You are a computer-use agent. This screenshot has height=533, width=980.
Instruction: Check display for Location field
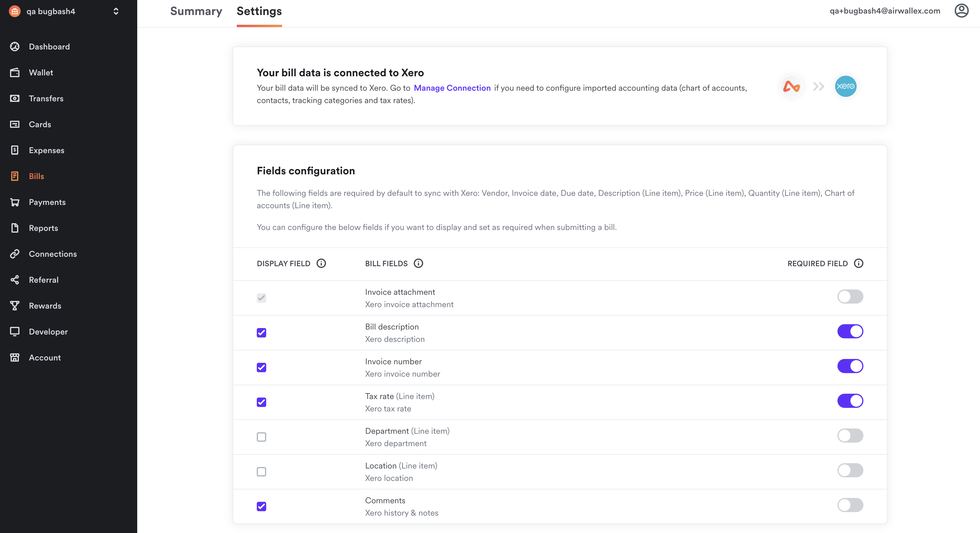tap(261, 471)
